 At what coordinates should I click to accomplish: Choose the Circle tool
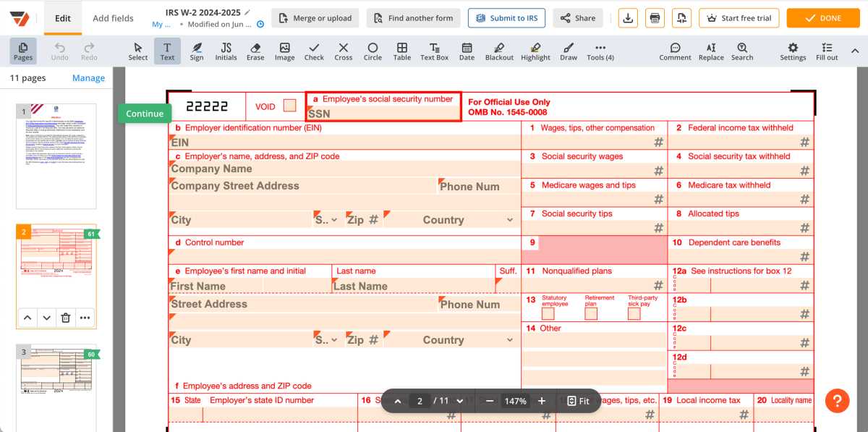373,51
